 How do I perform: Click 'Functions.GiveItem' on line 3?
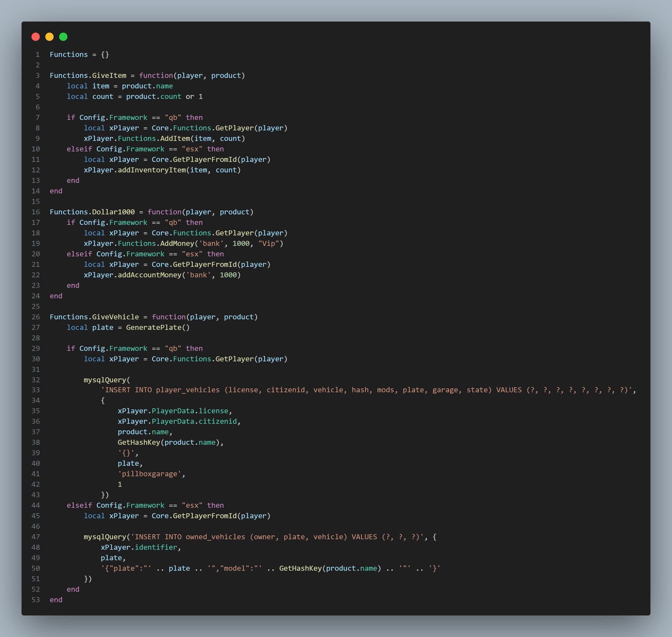tap(88, 76)
